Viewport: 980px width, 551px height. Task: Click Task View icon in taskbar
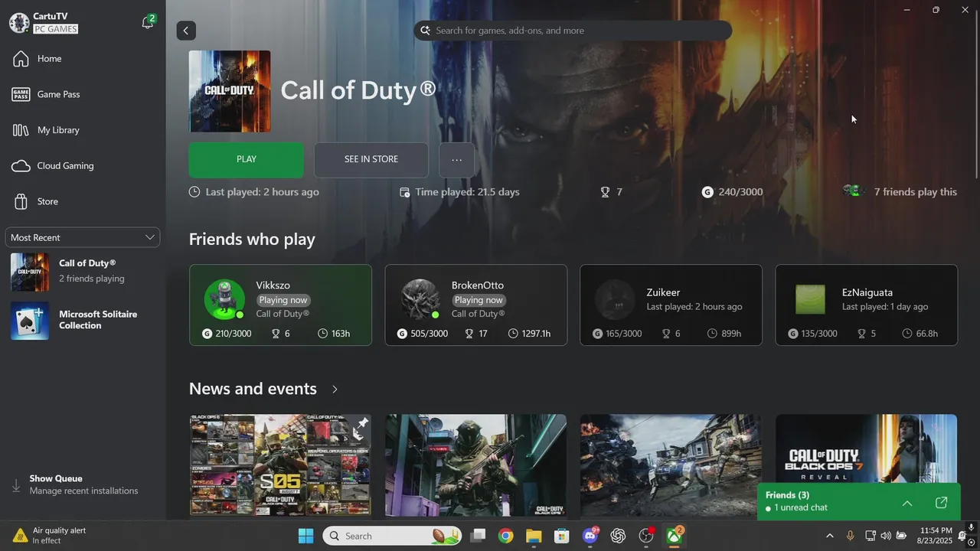point(478,536)
